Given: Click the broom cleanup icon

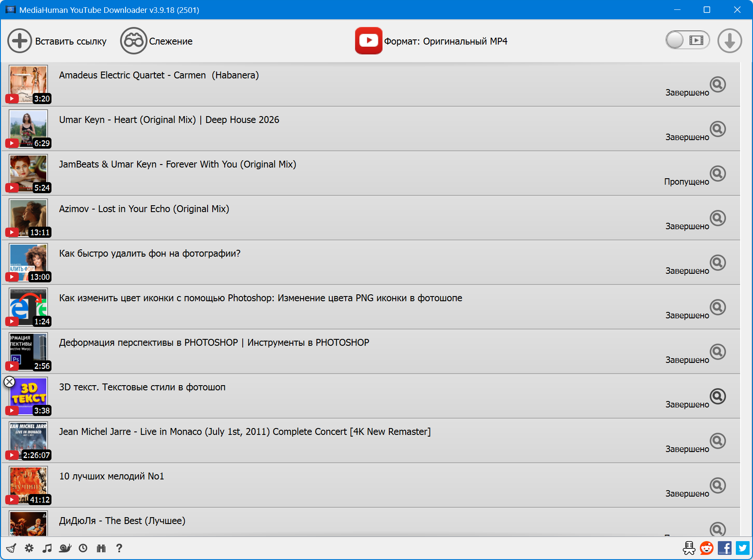Looking at the screenshot, I should coord(11,548).
